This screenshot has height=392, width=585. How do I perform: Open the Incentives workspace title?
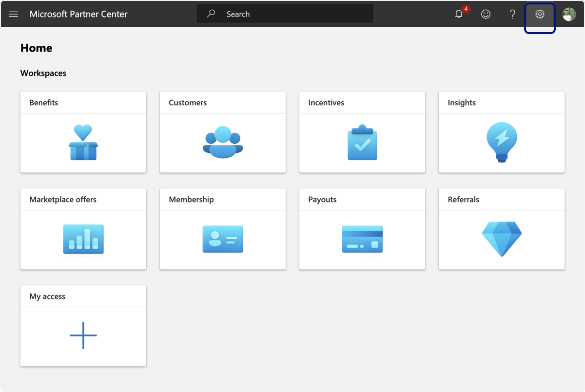pos(326,103)
